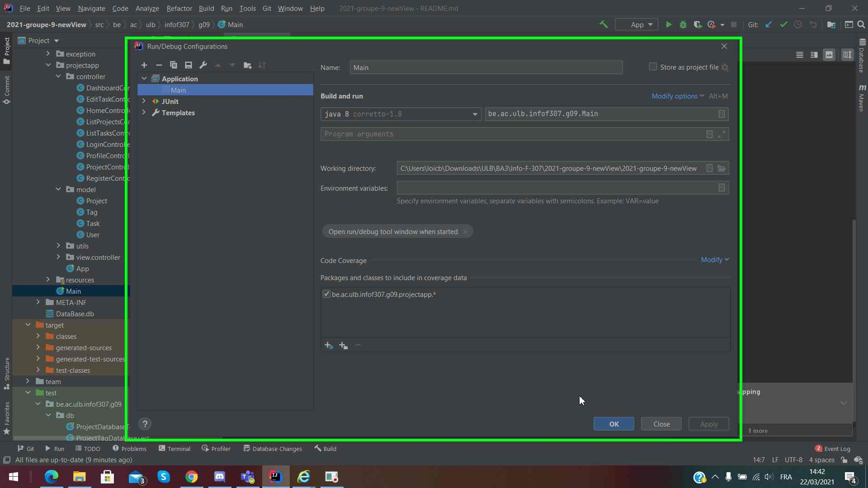The width and height of the screenshot is (868, 488).
Task: Uncheck be.ac.ulb.infof307.g09.projectapp.* coverage package
Action: point(326,294)
